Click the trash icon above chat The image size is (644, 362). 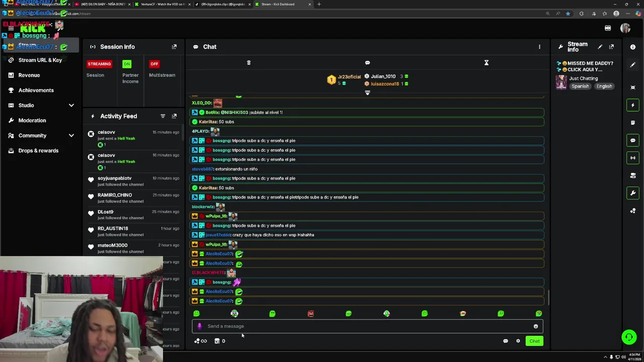[x=249, y=63]
